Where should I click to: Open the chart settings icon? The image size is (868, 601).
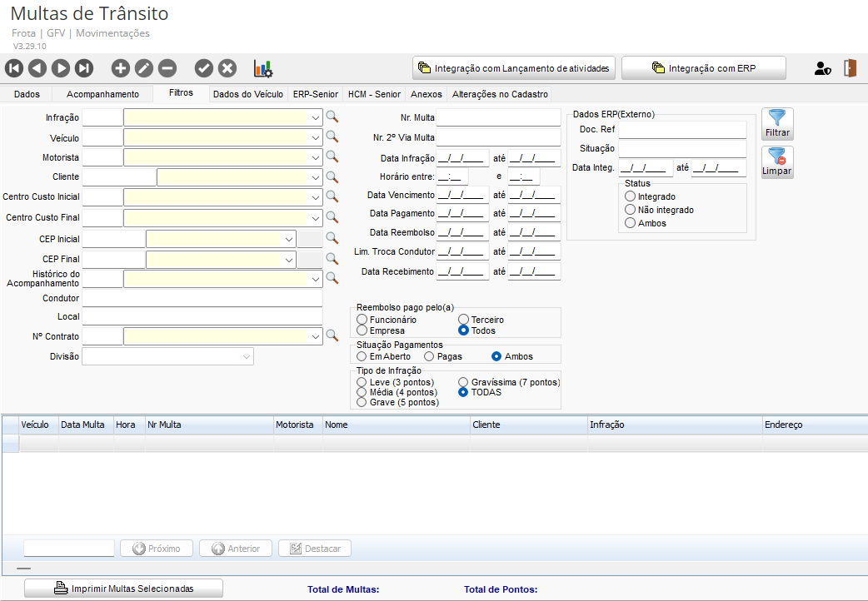point(263,68)
